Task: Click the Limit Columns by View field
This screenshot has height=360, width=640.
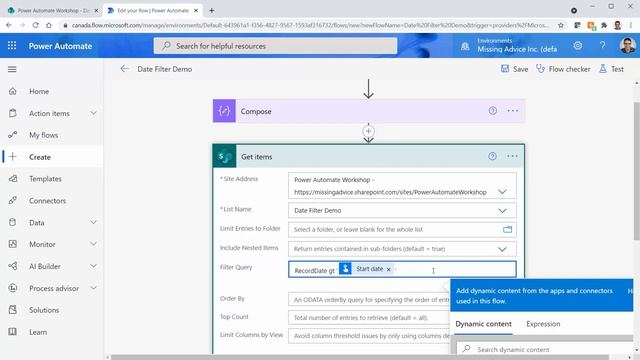Action: [x=369, y=336]
